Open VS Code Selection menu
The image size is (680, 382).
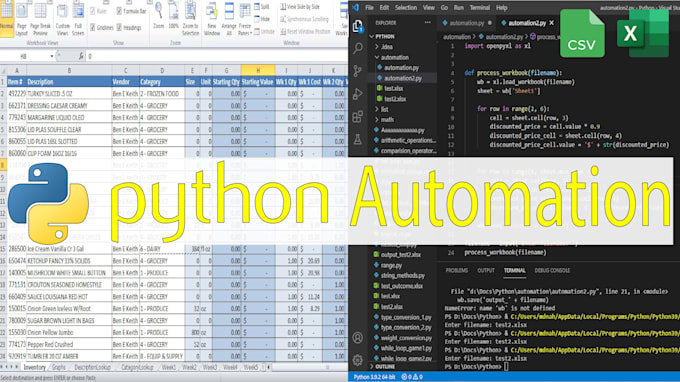[406, 7]
